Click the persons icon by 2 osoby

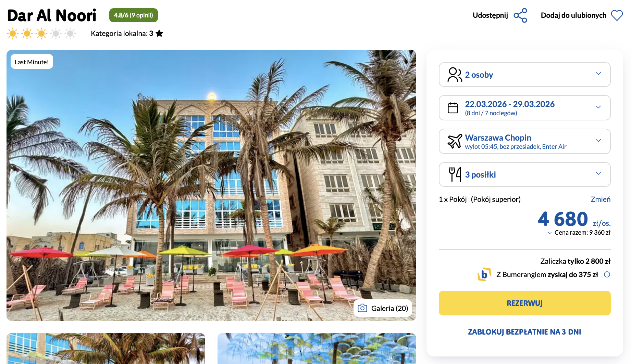pos(455,75)
